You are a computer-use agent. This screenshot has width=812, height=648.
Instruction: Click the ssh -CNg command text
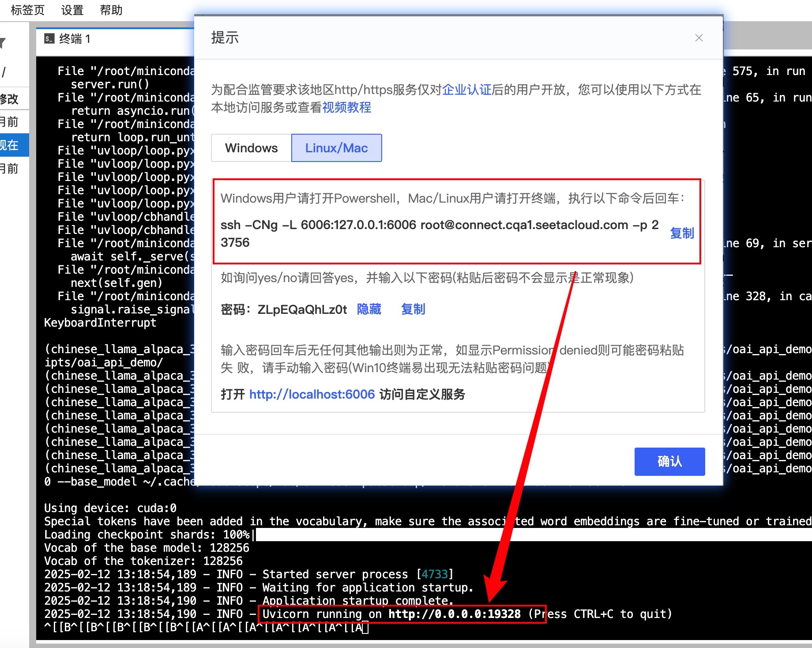pos(439,225)
